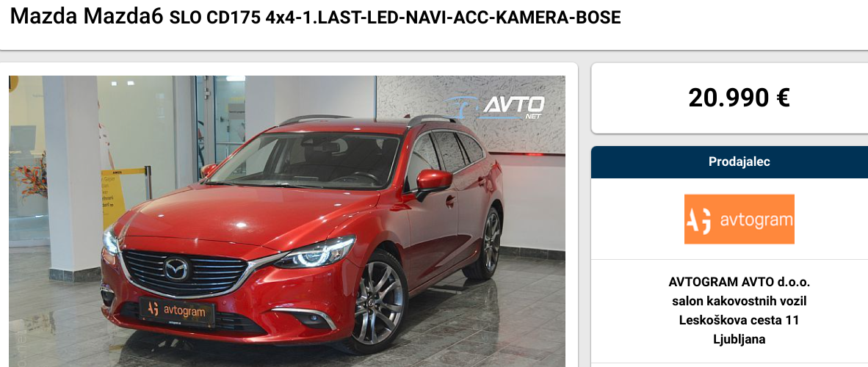
Task: Click the white AG symbol in orange logo
Action: pyautogui.click(x=699, y=222)
